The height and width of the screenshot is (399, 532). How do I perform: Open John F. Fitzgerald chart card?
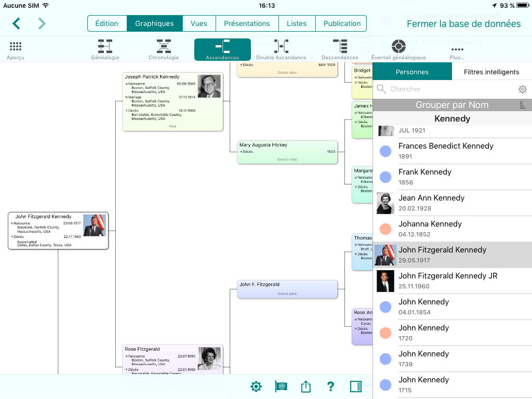(287, 289)
